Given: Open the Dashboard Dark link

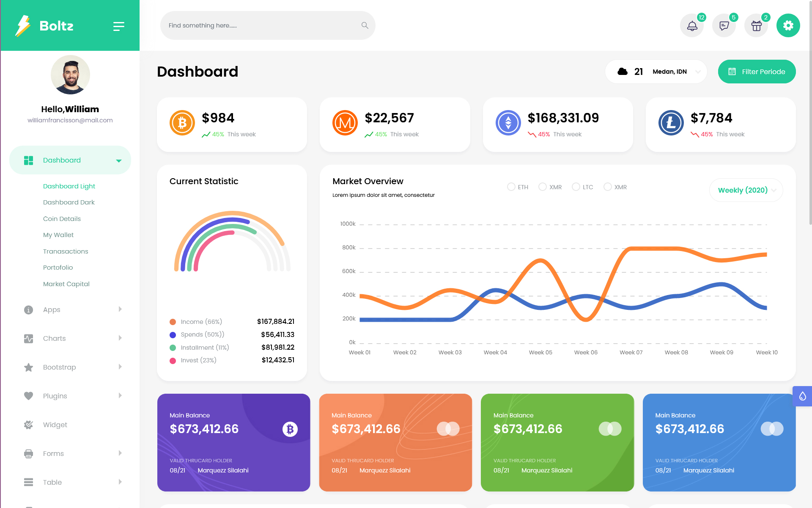Looking at the screenshot, I should click(x=69, y=202).
